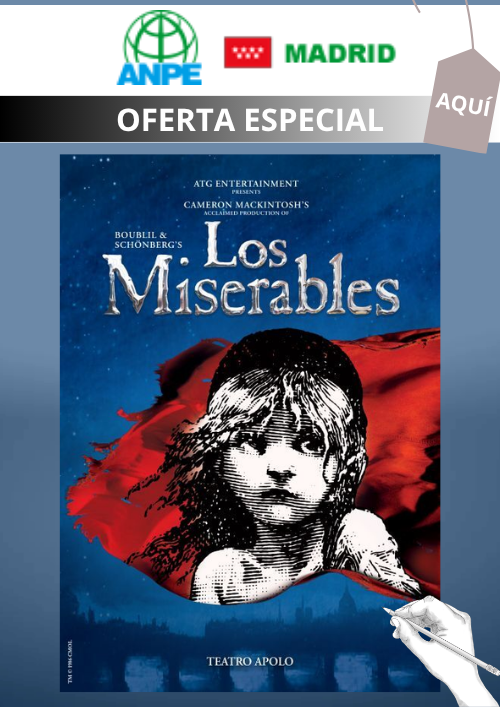Click CAMERON MACKINTOSH'S credit line

click(x=246, y=207)
